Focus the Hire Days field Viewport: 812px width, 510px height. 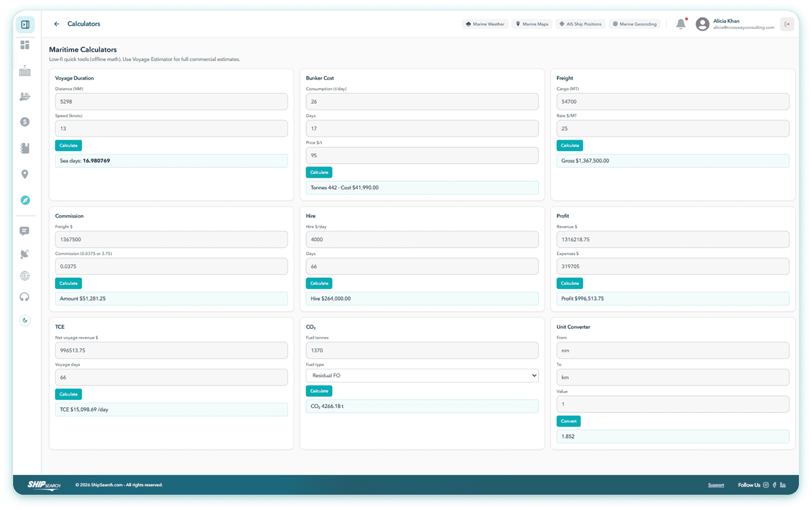click(x=422, y=267)
